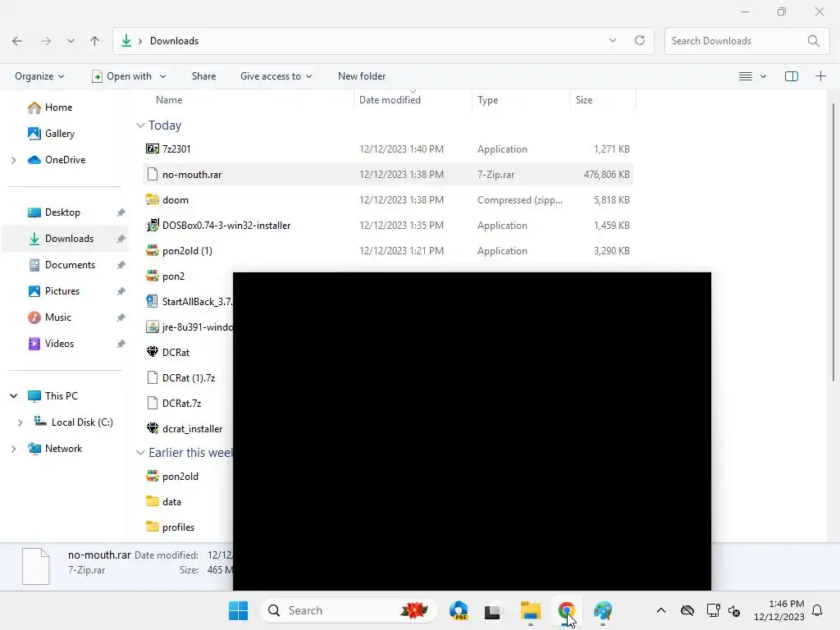Click the Open with button
This screenshot has width=840, height=630.
click(x=122, y=76)
